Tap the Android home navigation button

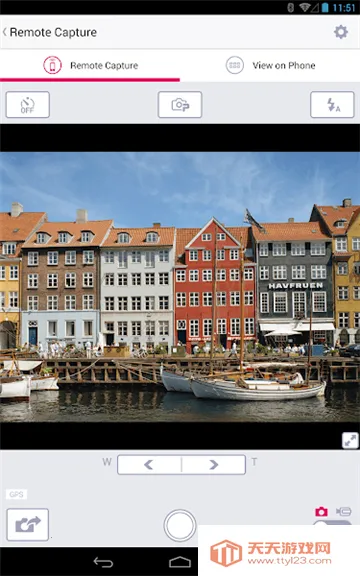coord(180,562)
